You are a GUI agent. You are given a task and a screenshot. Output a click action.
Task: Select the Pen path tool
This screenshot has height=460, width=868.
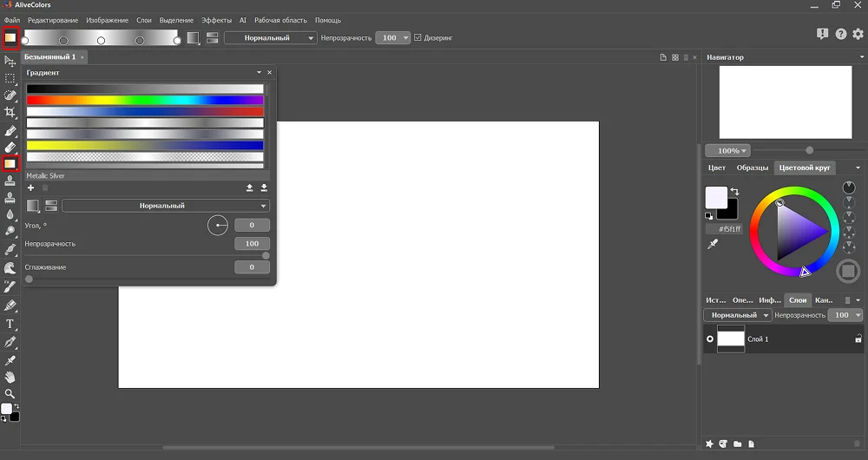(x=10, y=343)
